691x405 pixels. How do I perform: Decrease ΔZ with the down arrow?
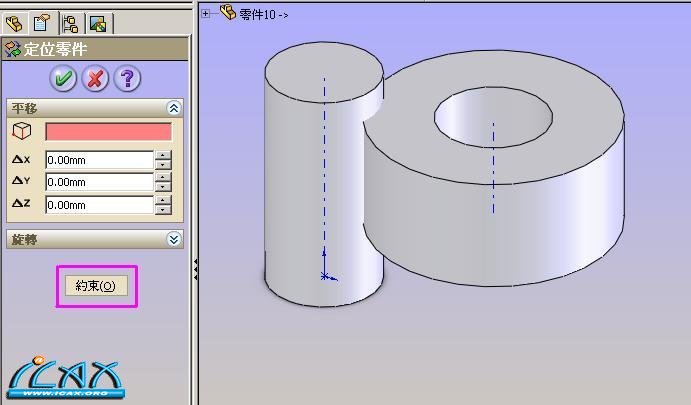point(163,210)
